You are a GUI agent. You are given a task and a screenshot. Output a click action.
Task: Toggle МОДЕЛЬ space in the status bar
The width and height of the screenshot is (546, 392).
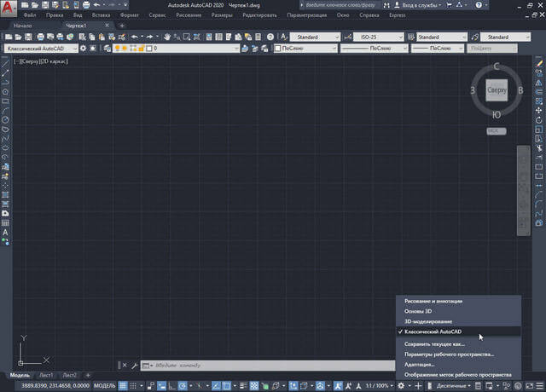(x=104, y=385)
